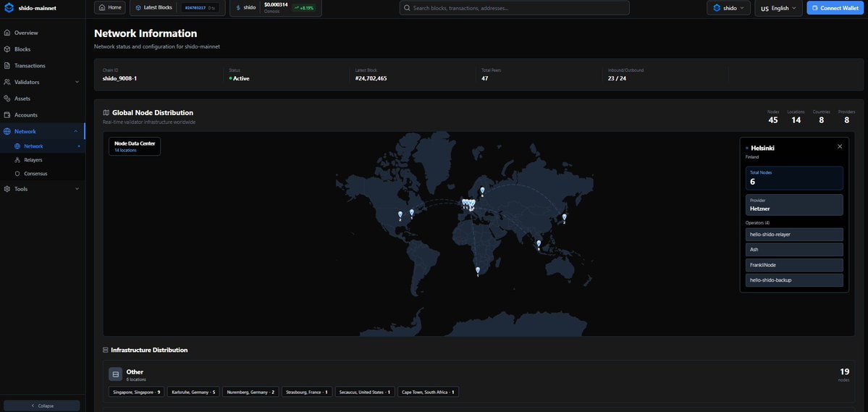Click the Singapore map pin with 9 nodes

[x=539, y=244]
